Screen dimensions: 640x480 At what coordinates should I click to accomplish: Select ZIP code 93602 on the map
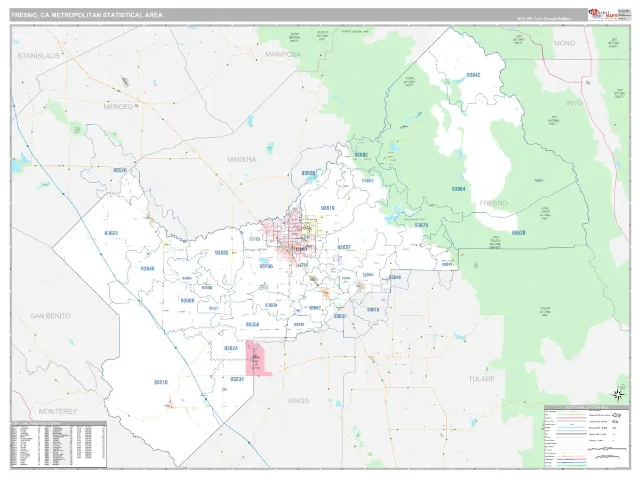(361, 155)
